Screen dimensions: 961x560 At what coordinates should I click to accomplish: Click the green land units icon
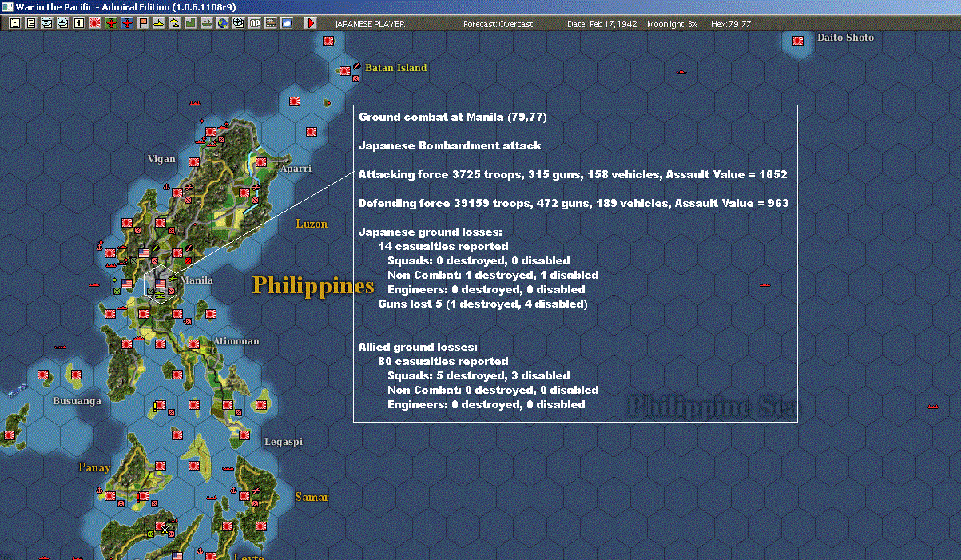pos(190,24)
